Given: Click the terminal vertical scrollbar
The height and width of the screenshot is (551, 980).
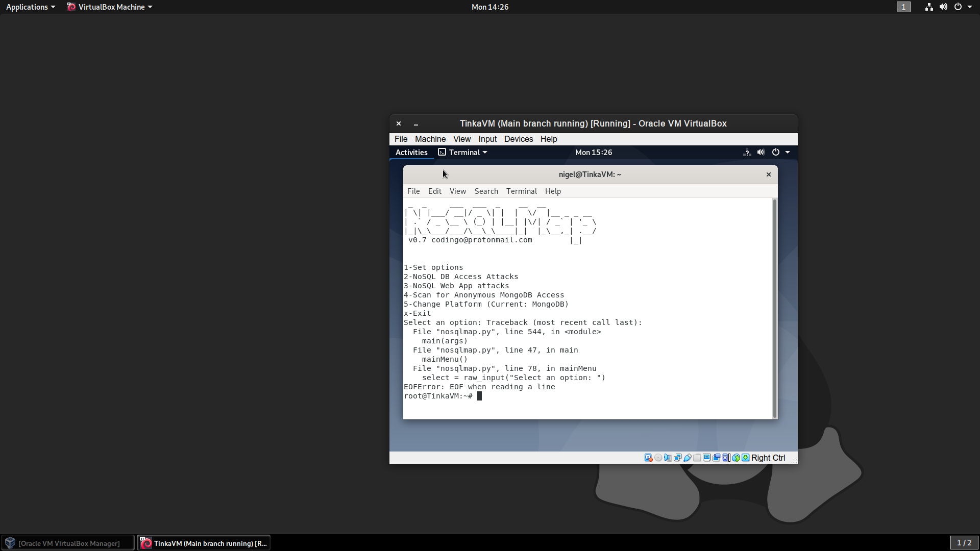Looking at the screenshot, I should pos(774,308).
